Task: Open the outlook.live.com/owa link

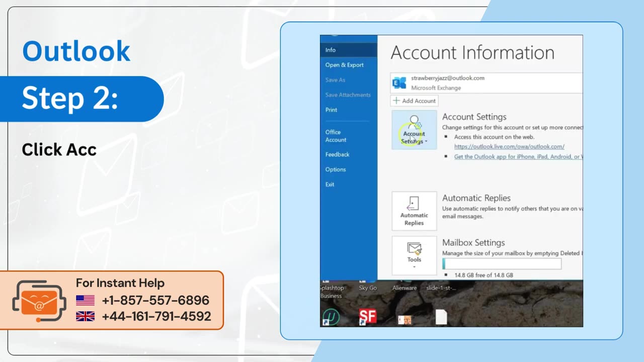Action: (509, 146)
